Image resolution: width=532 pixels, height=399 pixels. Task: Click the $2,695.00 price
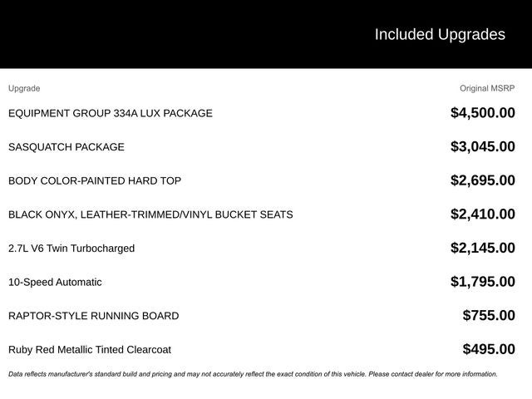tap(482, 180)
